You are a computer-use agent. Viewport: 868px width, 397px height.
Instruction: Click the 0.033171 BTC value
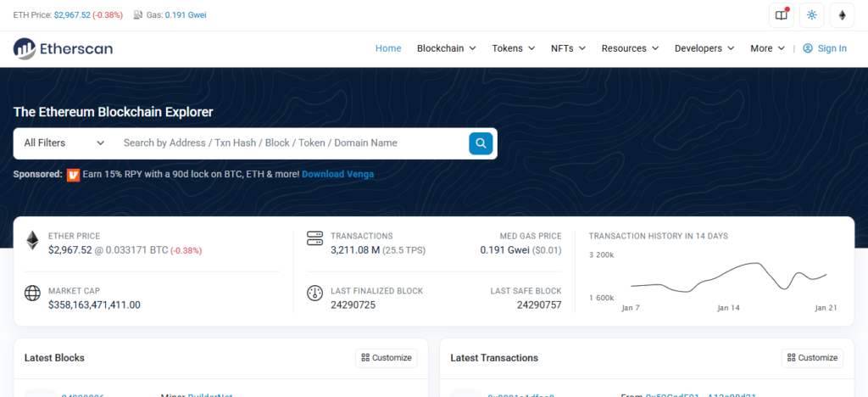pyautogui.click(x=136, y=250)
